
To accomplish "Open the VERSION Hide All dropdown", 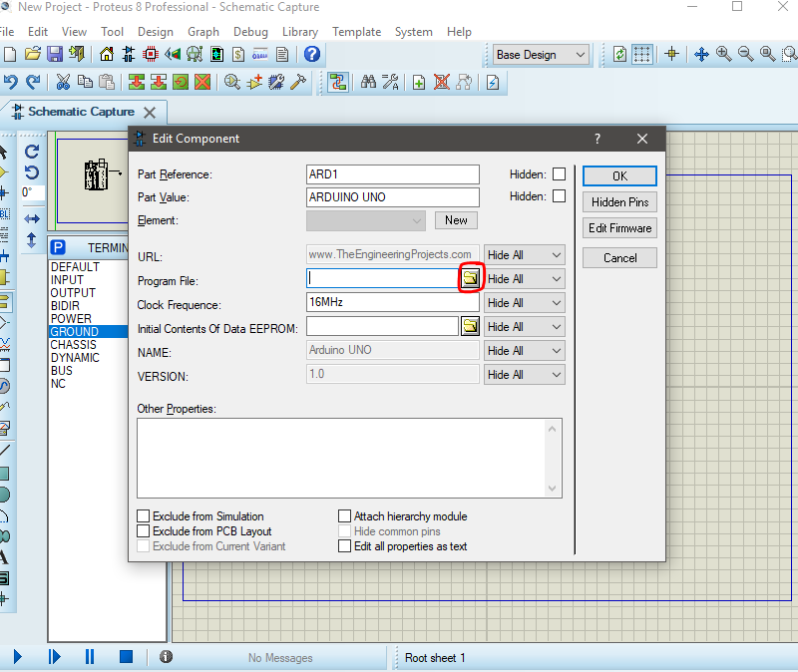I will [525, 375].
